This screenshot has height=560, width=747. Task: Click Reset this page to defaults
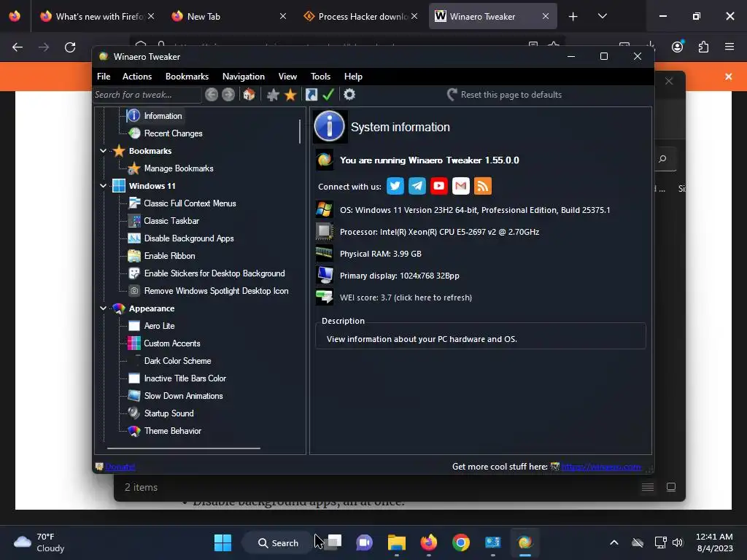(504, 95)
